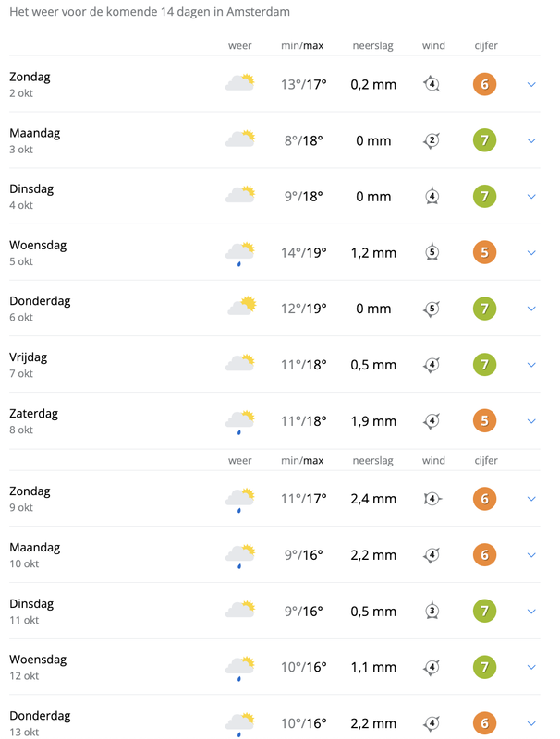Click the rain cloud icon for Maandag 10 okt
Screen dimensions: 560x739
click(240, 556)
